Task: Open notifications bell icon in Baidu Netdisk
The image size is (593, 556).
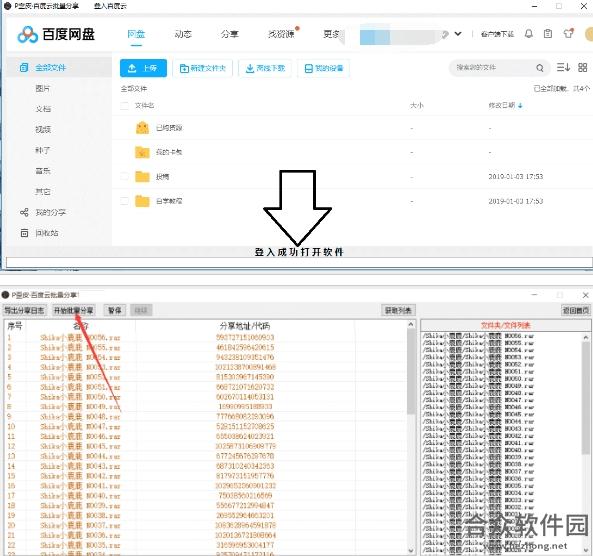Action: 529,34
